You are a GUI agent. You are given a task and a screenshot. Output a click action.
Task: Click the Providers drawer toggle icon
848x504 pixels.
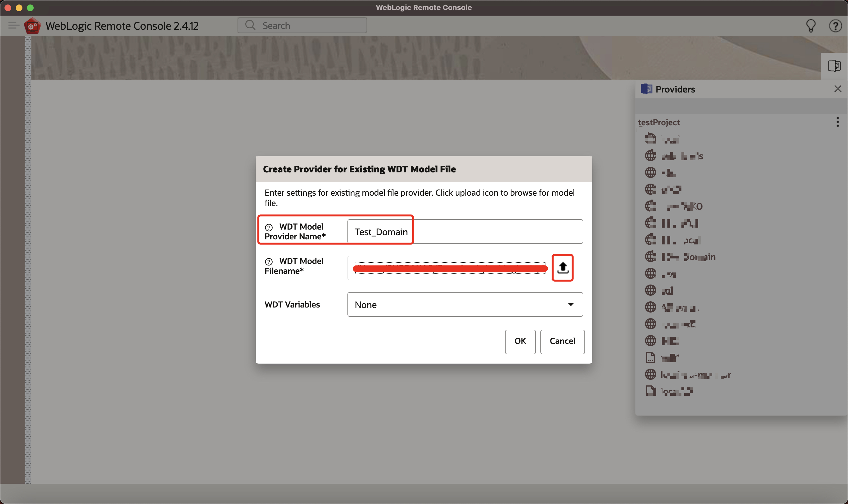pyautogui.click(x=834, y=66)
